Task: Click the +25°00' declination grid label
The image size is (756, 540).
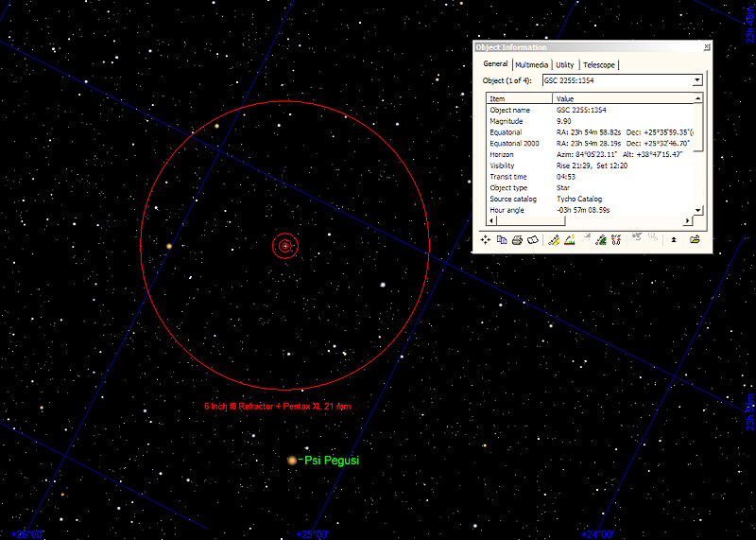Action: tap(312, 534)
